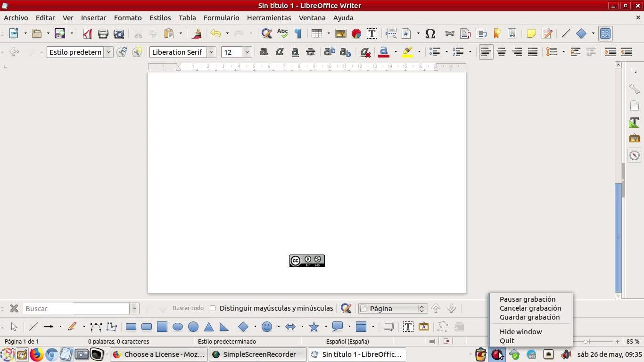Click Guardar grabación in popup menu
Image resolution: width=644 pixels, height=362 pixels.
click(529, 317)
